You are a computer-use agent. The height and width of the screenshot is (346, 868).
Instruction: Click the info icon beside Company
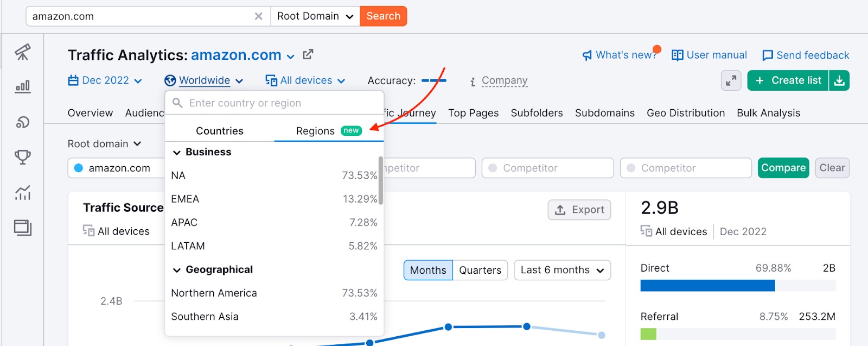pos(473,81)
